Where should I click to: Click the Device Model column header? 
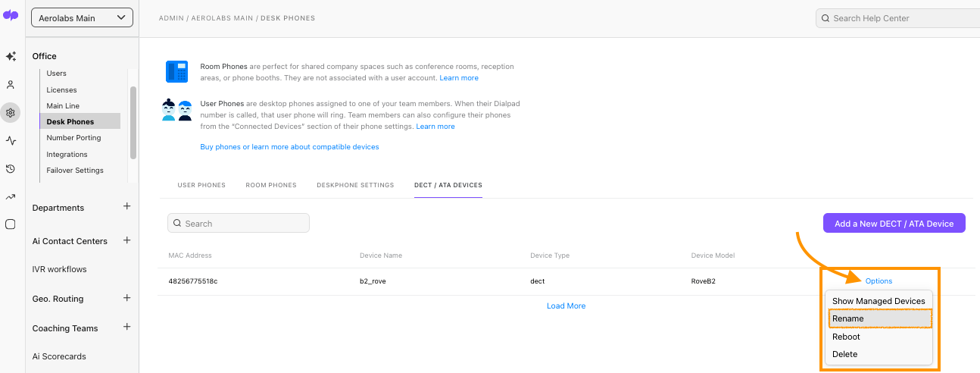click(x=713, y=255)
